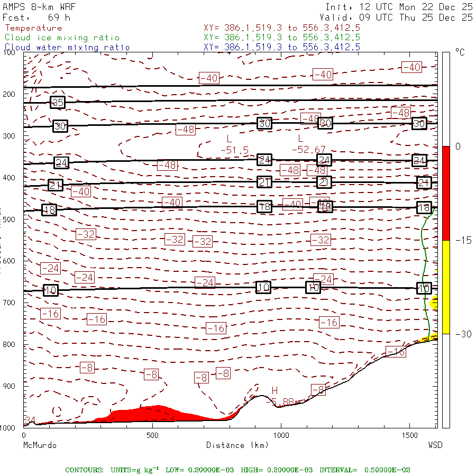The height and width of the screenshot is (476, 476).
Task: Click the 0 label beside the color bar
Action: pos(458,147)
